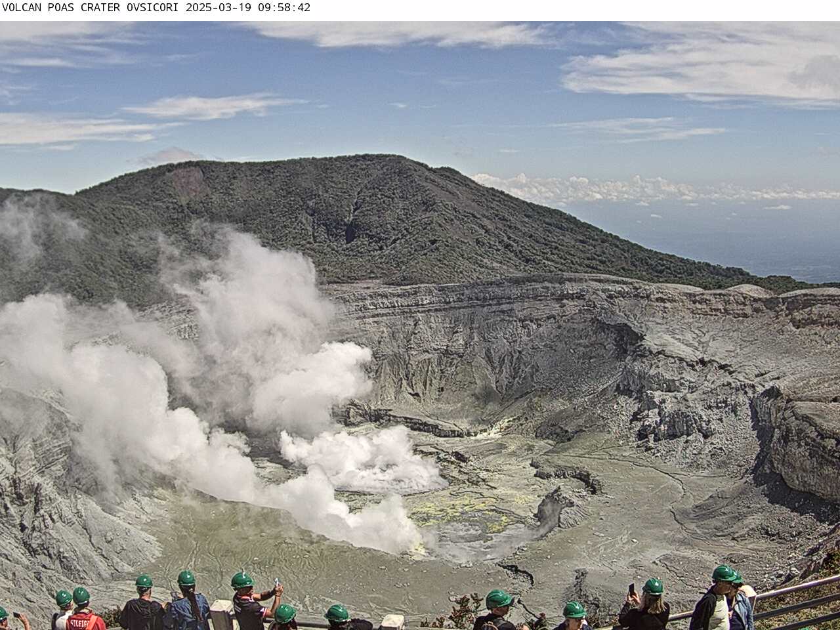Click the timestamp caption text 'VOLCAN POAS CRATER OVSICORI 2025-03-19 09:58:42'
Viewport: 840px width, 630px height.
(x=156, y=8)
